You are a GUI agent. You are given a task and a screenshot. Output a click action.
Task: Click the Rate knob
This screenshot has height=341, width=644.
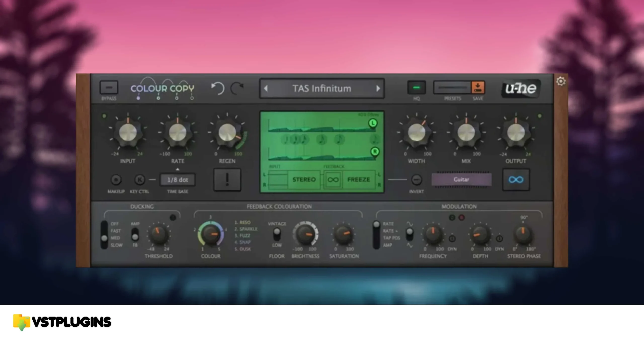click(x=178, y=132)
